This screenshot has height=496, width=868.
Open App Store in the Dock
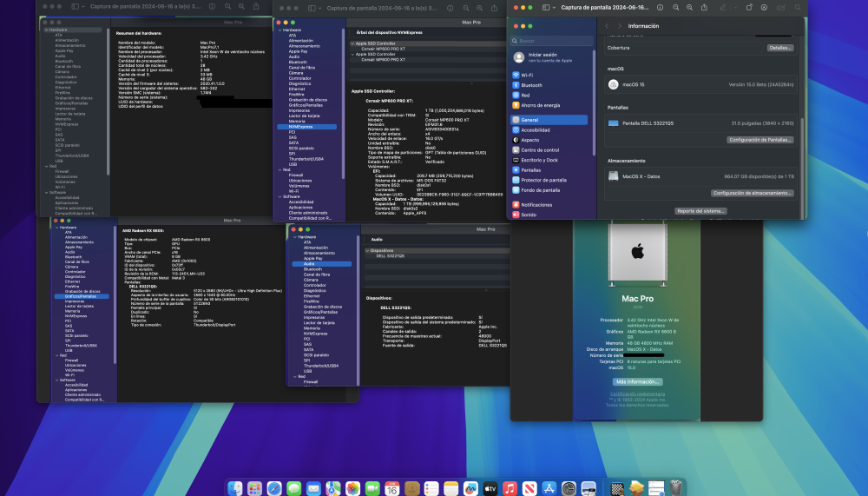coord(549,488)
